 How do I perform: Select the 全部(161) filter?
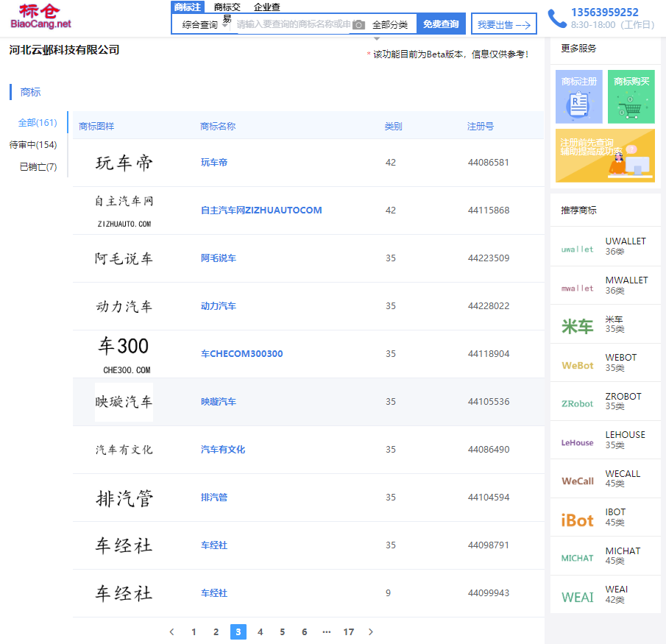pyautogui.click(x=38, y=123)
